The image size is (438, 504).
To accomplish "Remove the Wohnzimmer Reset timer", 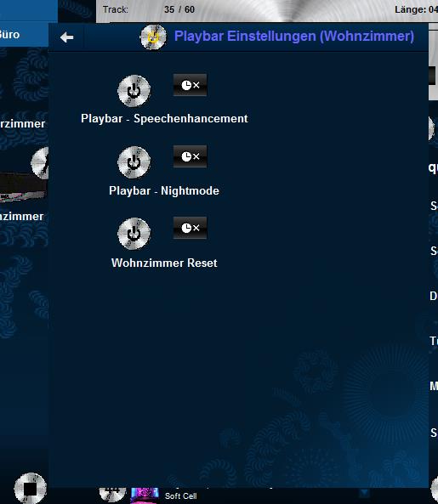I will coord(190,228).
